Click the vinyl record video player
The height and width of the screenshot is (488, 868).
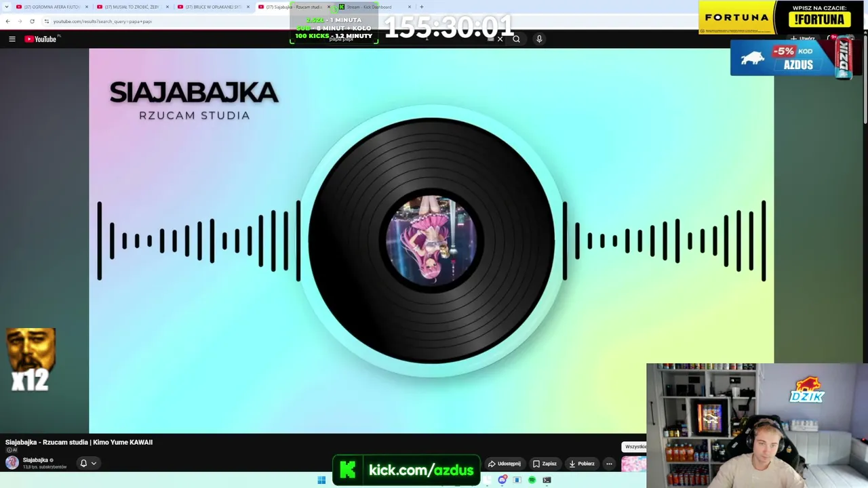pyautogui.click(x=431, y=241)
